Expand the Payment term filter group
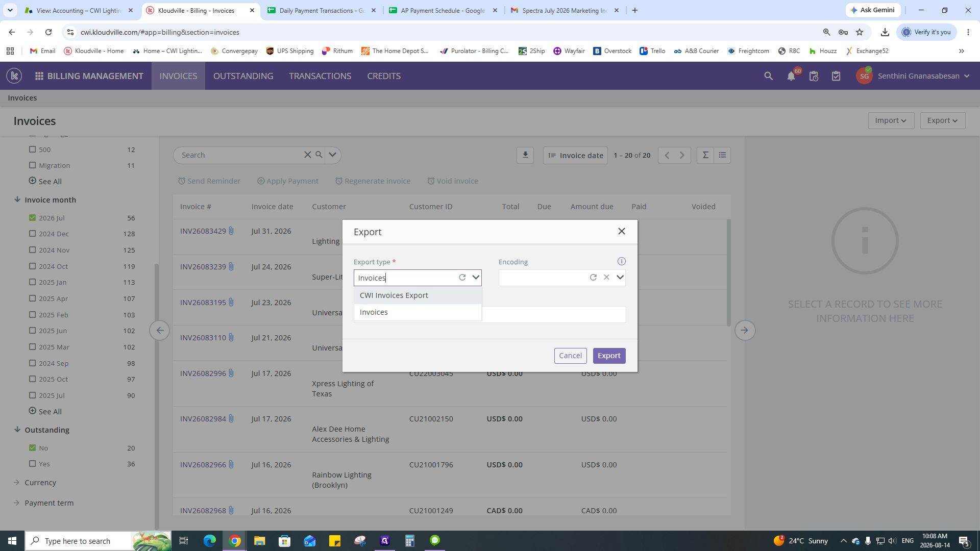This screenshot has width=980, height=551. pos(17,503)
